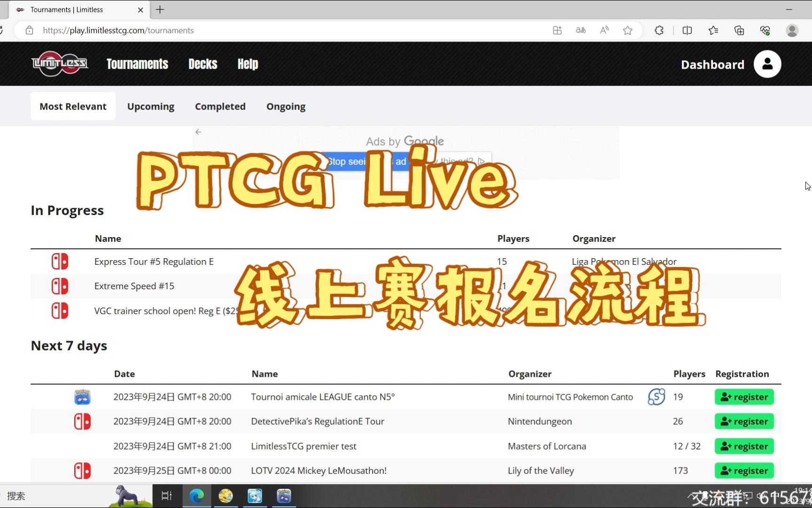Register for DetectivePika's RegulationE Tour
This screenshot has height=508, width=812.
pos(744,421)
